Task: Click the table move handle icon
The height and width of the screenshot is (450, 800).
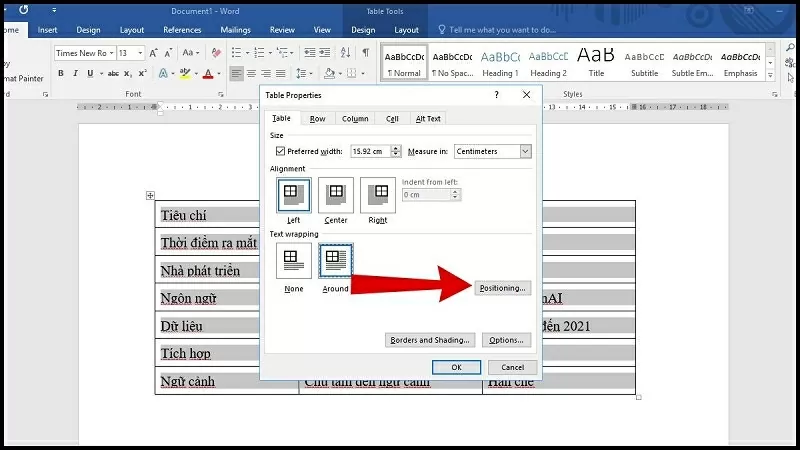Action: [150, 195]
